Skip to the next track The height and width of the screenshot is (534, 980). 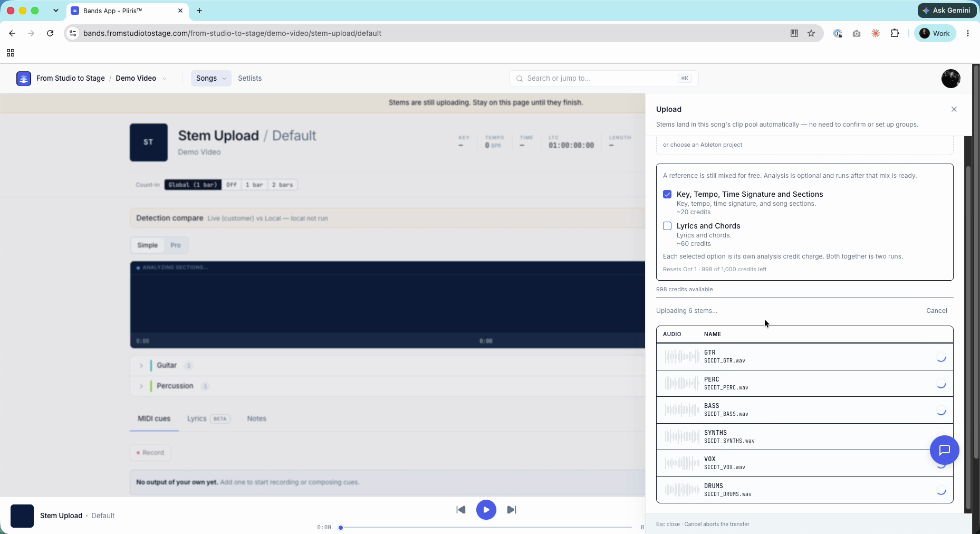tap(511, 510)
